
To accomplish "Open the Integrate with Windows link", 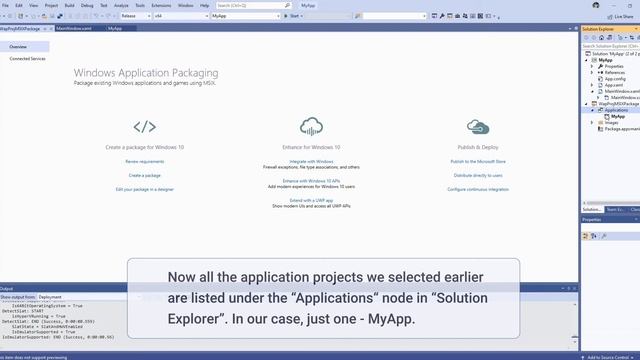I will (x=311, y=162).
